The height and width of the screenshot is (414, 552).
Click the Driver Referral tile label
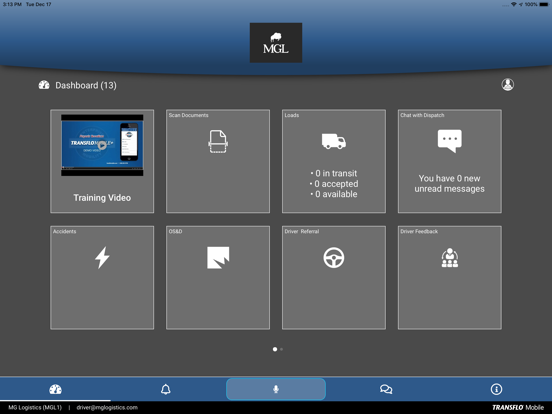pos(302,231)
